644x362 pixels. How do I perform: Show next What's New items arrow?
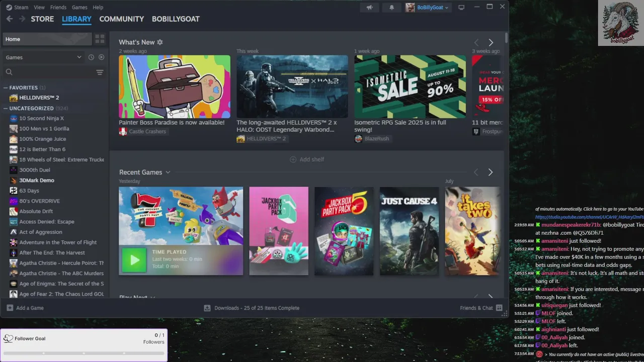(491, 43)
